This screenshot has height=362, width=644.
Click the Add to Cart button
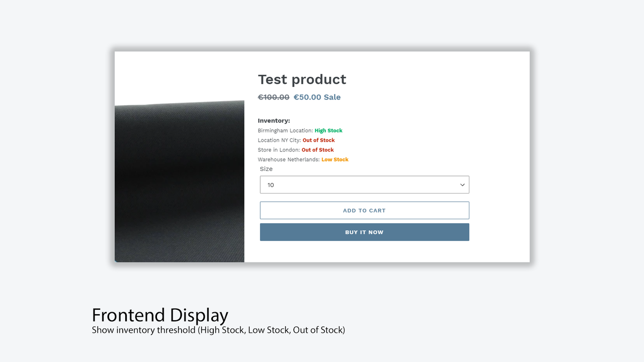coord(364,210)
